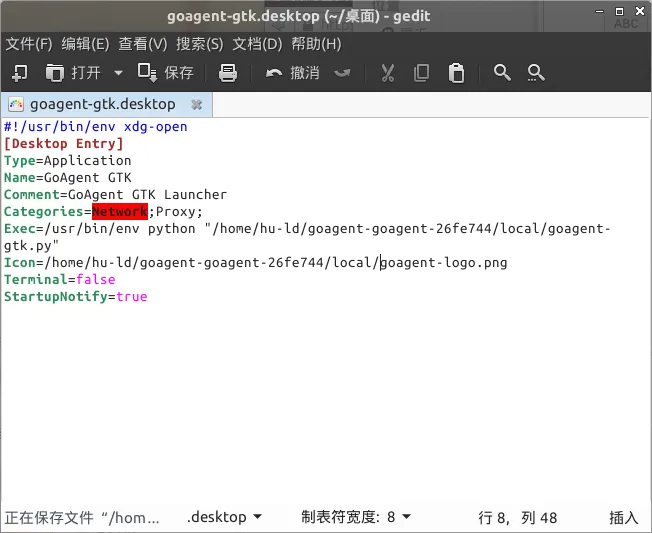
Task: Open the find/search magnifier tool
Action: 502,73
